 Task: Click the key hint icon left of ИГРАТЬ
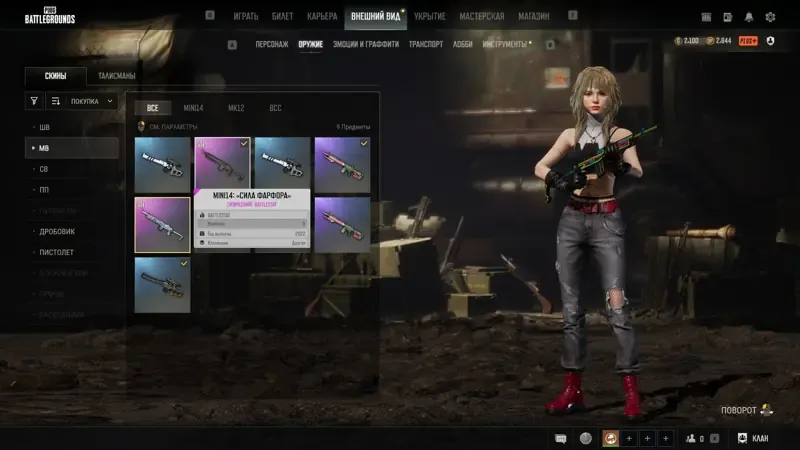pos(210,15)
